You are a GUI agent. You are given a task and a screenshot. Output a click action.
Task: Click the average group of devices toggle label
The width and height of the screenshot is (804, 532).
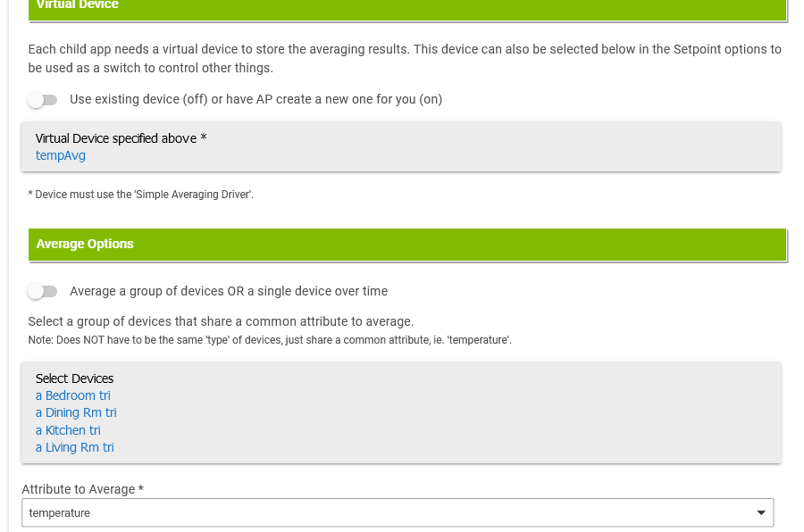coord(229,291)
